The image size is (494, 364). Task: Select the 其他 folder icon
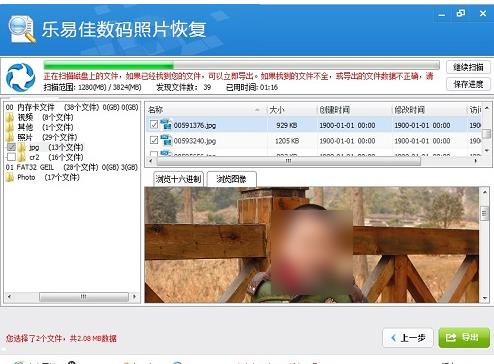pos(10,127)
